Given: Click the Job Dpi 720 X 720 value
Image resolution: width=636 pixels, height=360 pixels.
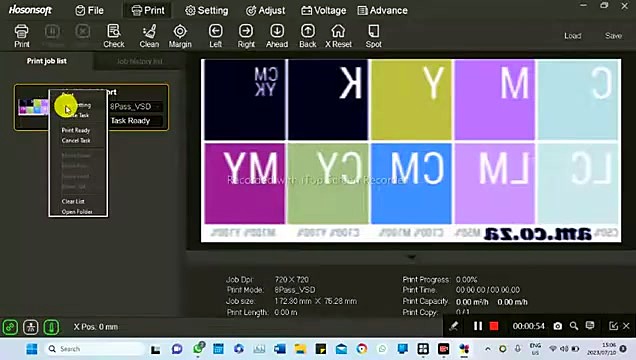Looking at the screenshot, I should coord(292,280).
